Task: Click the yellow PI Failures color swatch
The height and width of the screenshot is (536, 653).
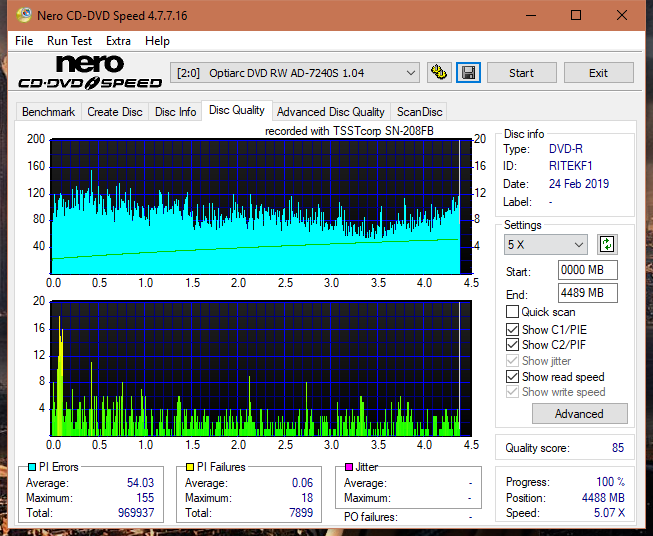Action: [x=190, y=467]
